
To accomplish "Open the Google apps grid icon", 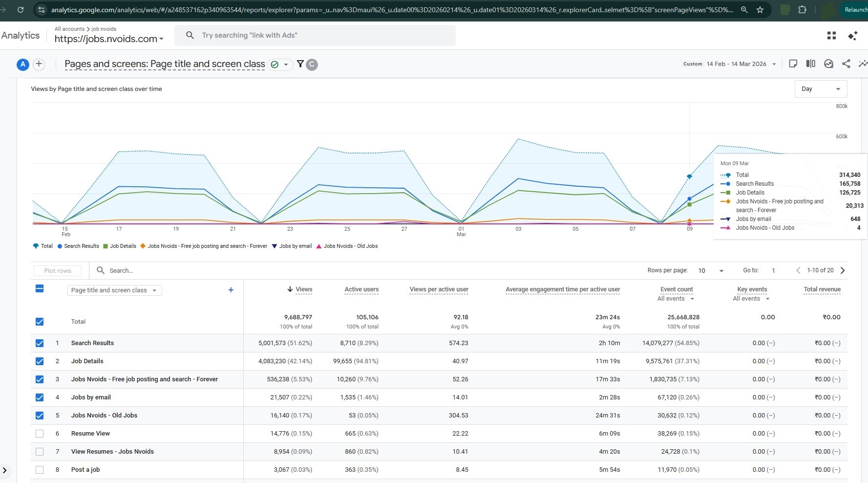I will 831,35.
